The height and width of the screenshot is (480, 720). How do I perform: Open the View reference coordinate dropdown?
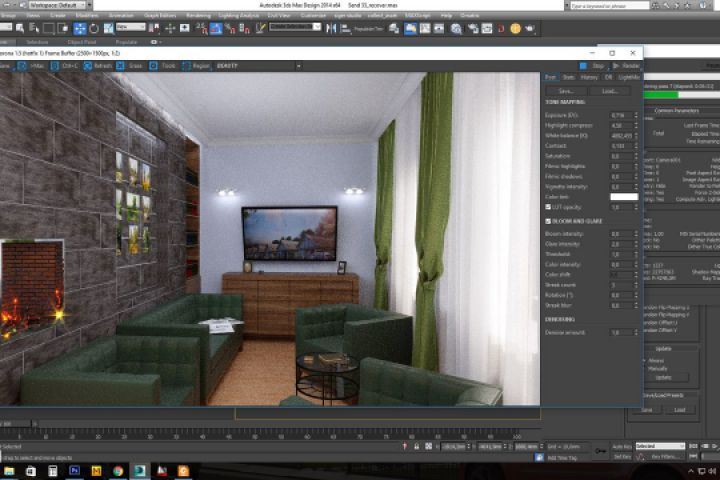pos(130,27)
